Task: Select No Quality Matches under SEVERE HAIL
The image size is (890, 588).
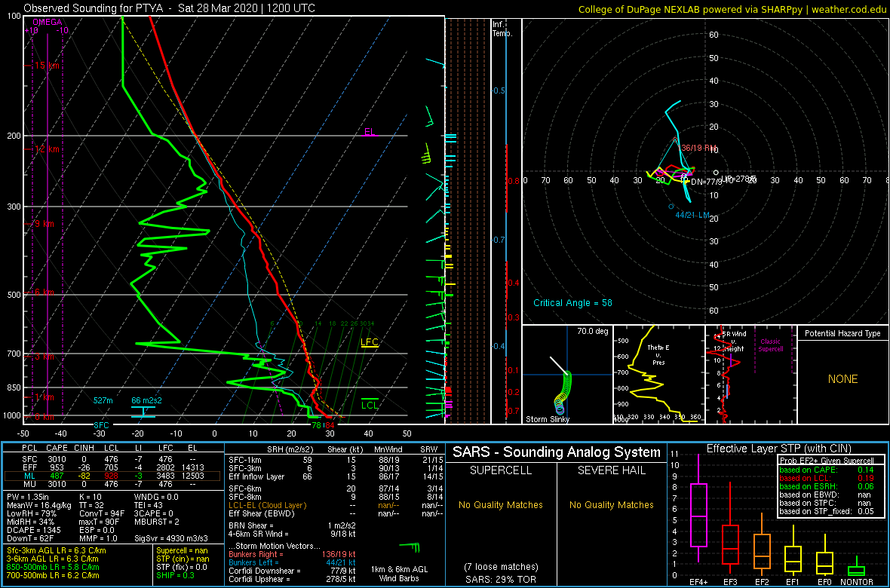Action: click(611, 504)
